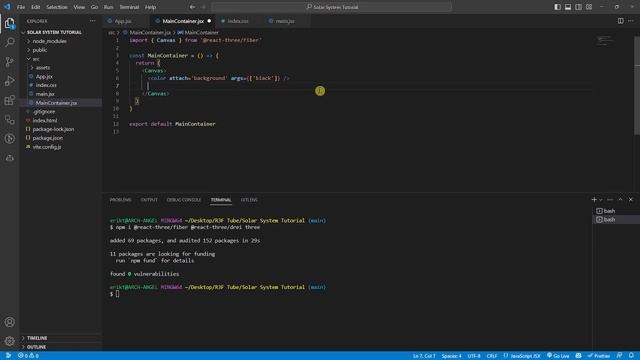Open the View menu
Image resolution: width=640 pixels, height=360 pixels.
coord(79,7)
